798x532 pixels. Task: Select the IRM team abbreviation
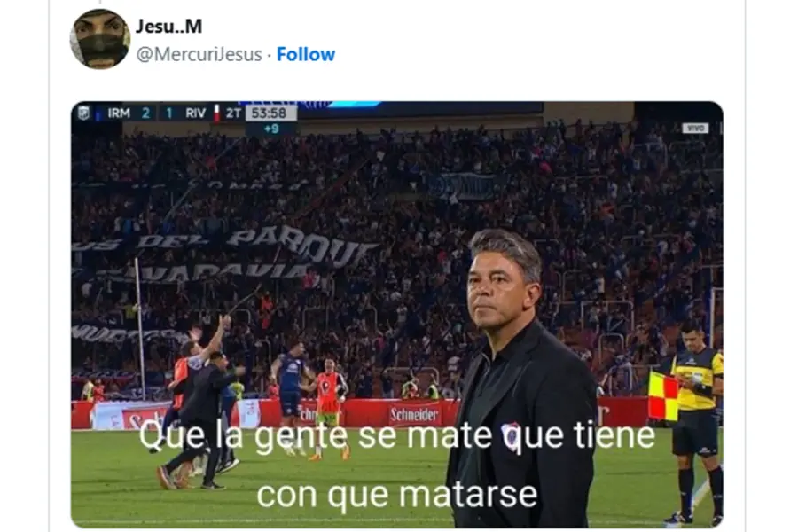(x=119, y=113)
